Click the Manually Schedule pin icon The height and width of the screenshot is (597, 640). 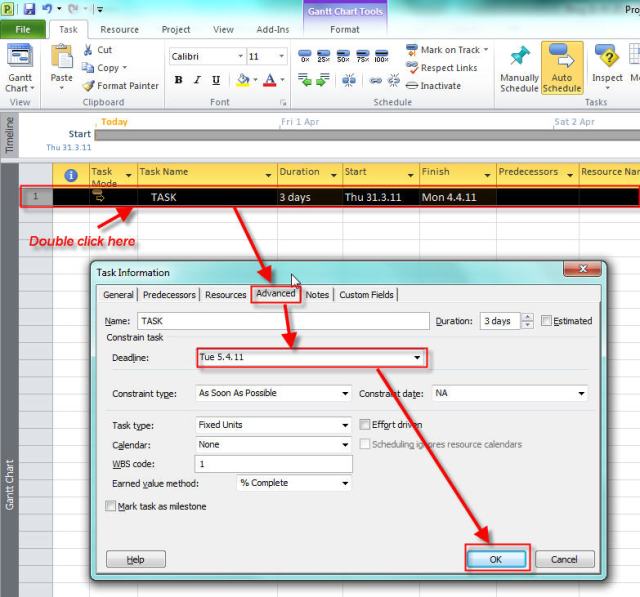point(519,60)
